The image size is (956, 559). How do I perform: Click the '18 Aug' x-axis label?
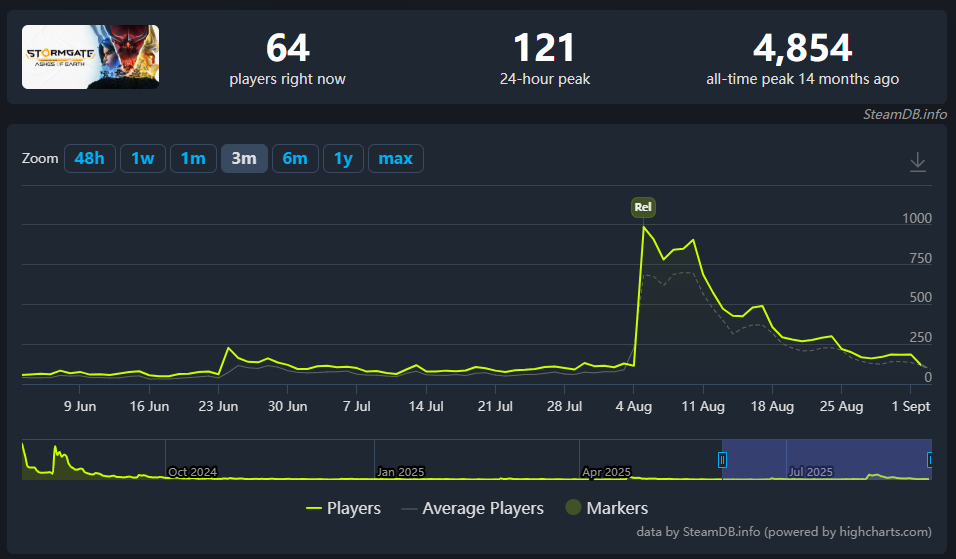click(772, 406)
